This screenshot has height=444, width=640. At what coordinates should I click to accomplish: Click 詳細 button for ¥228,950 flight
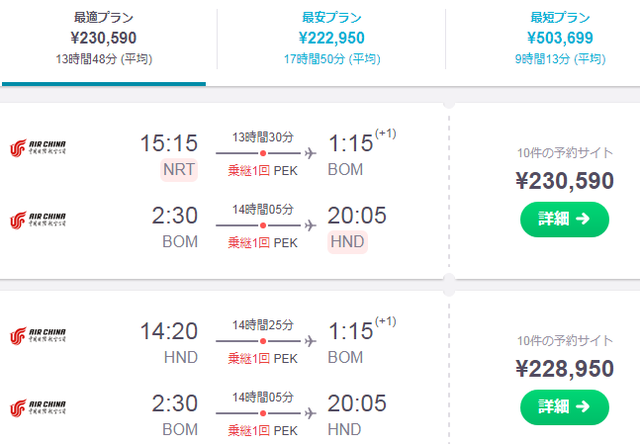pyautogui.click(x=564, y=407)
